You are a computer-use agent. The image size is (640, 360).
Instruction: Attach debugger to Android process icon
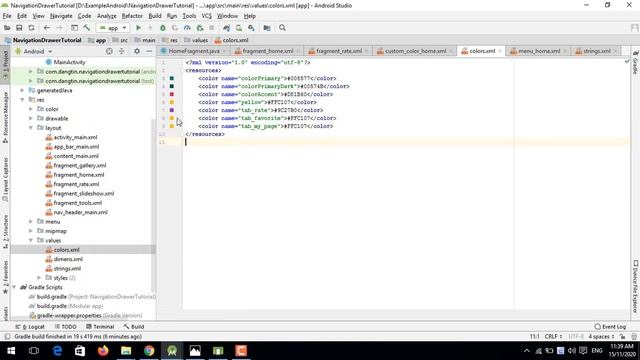(x=200, y=28)
